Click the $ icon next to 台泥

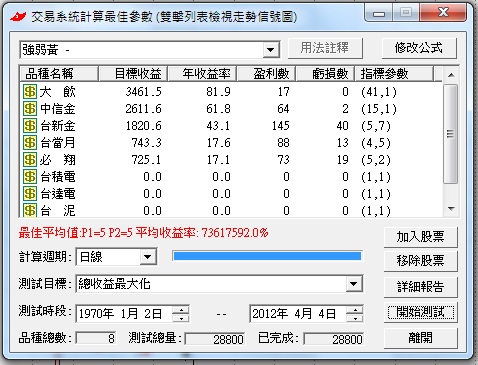[x=30, y=210]
